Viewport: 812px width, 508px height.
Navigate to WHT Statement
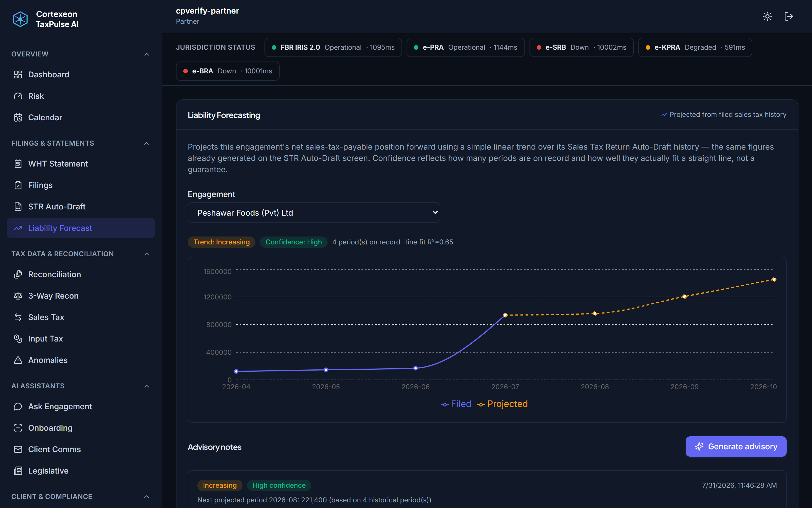coord(81,164)
